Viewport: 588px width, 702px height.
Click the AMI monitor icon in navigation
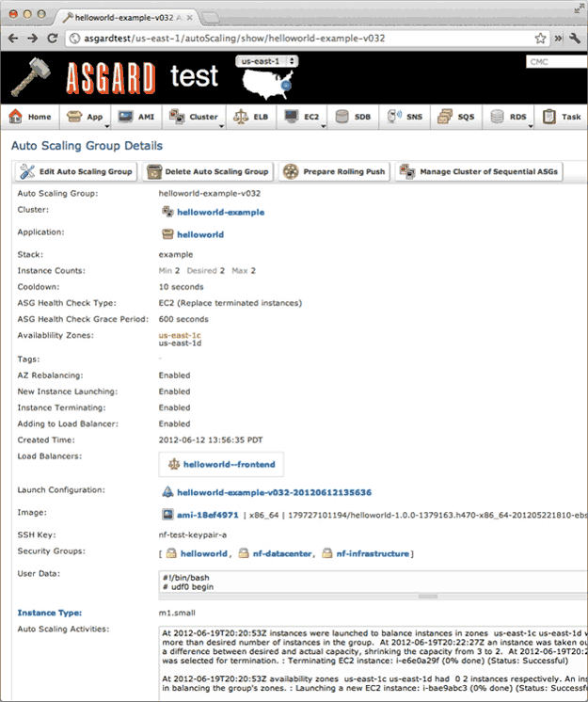click(125, 117)
